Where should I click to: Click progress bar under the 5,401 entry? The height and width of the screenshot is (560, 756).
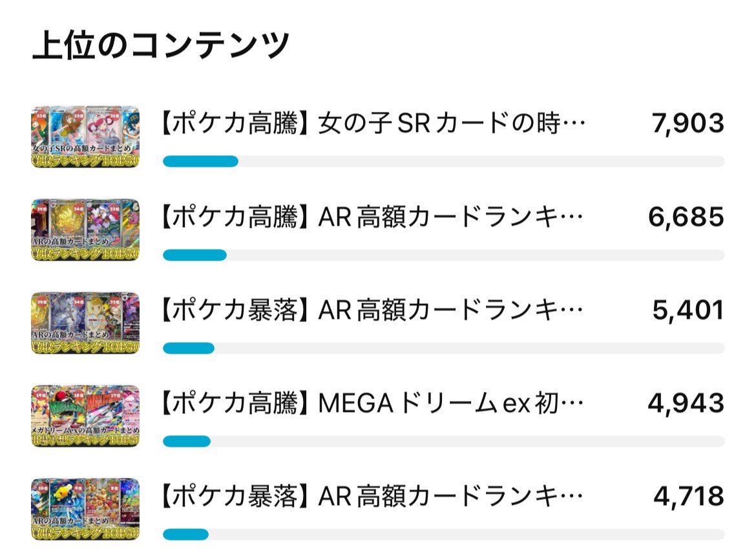[x=443, y=348]
